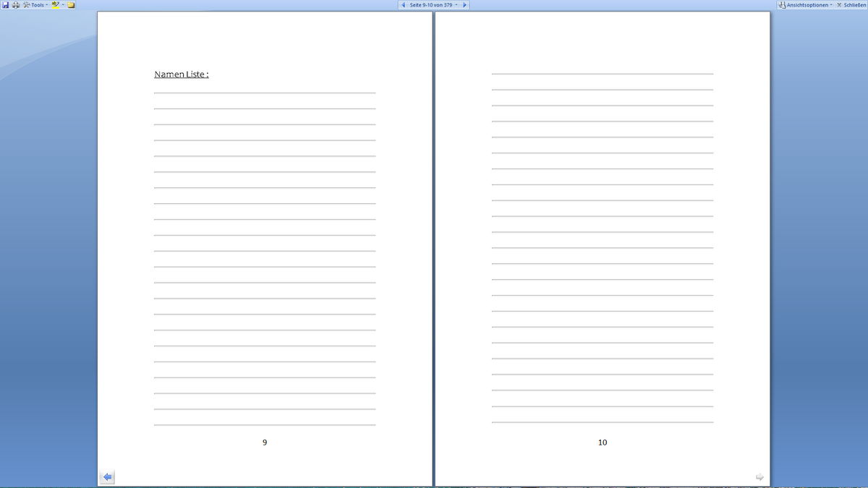Select the yellow text highlighter tool

click(x=55, y=4)
